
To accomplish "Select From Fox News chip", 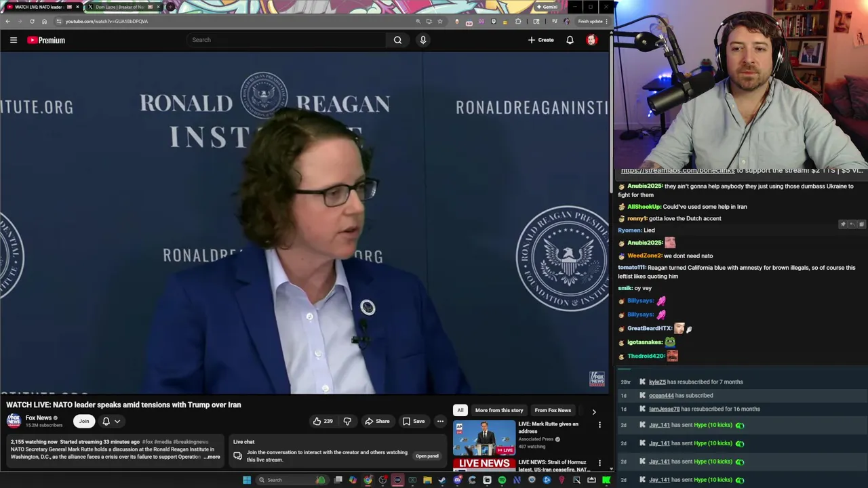I will click(x=553, y=410).
